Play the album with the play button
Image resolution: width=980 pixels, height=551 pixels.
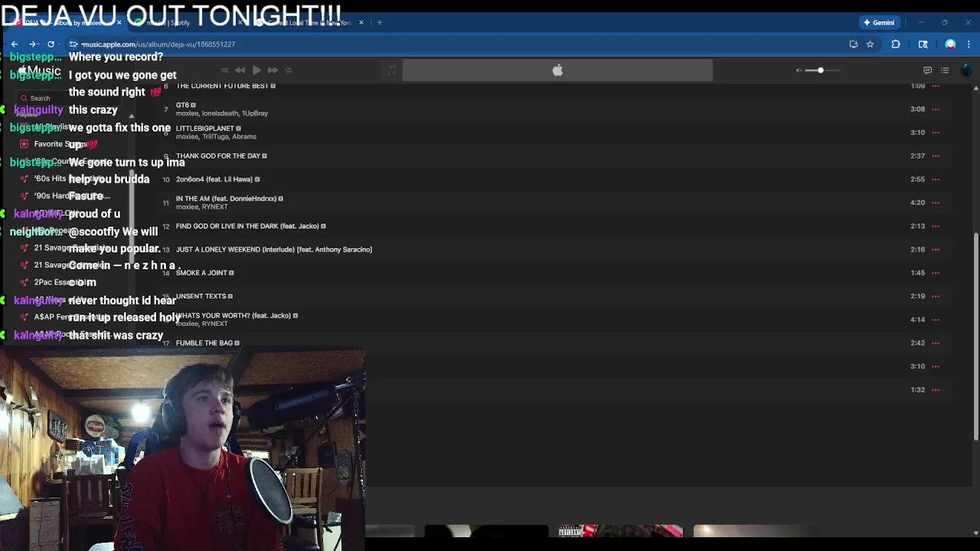[x=256, y=70]
